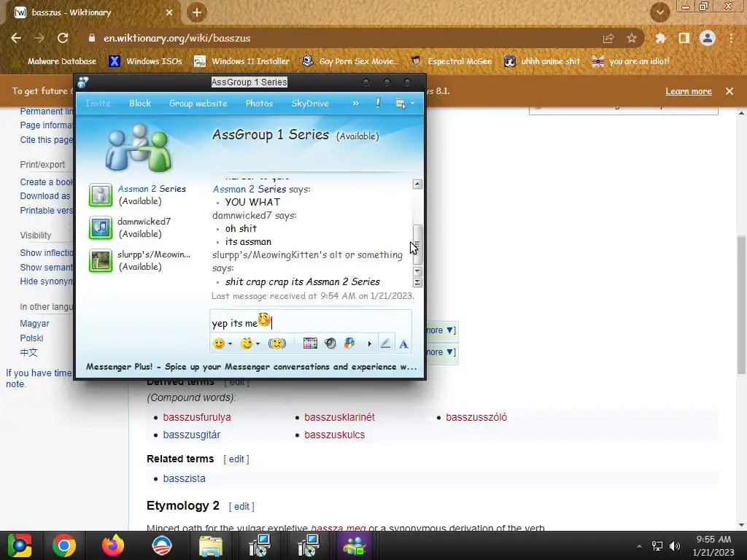The image size is (747, 560).
Task: Show hidden tray icons arrow
Action: point(639,546)
